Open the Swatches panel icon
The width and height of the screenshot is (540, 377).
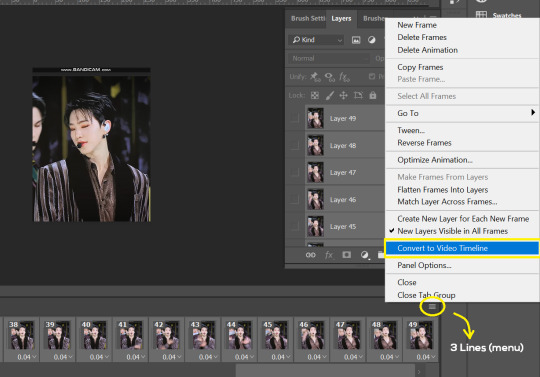click(481, 15)
